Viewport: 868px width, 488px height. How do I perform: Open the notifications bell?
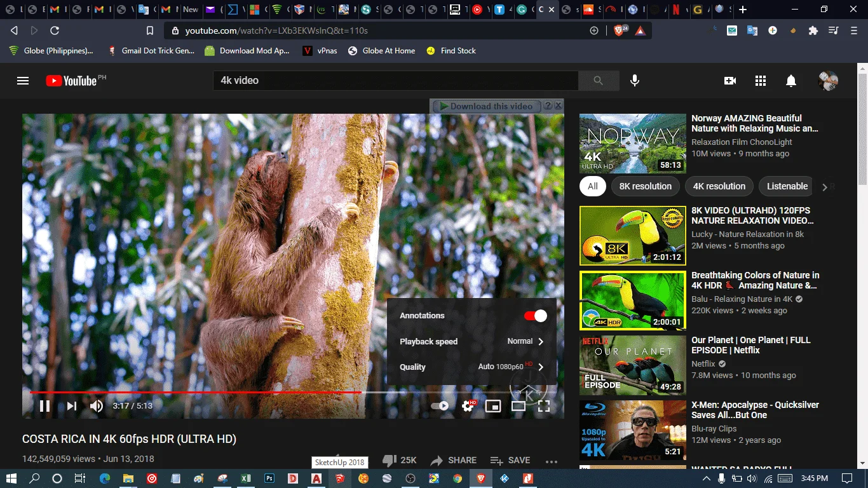tap(791, 81)
